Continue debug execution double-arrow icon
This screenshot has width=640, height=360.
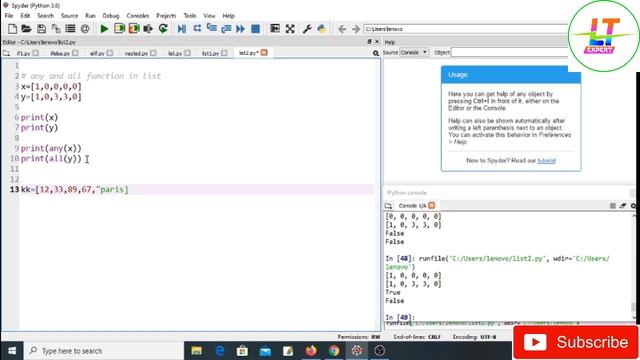[x=240, y=29]
